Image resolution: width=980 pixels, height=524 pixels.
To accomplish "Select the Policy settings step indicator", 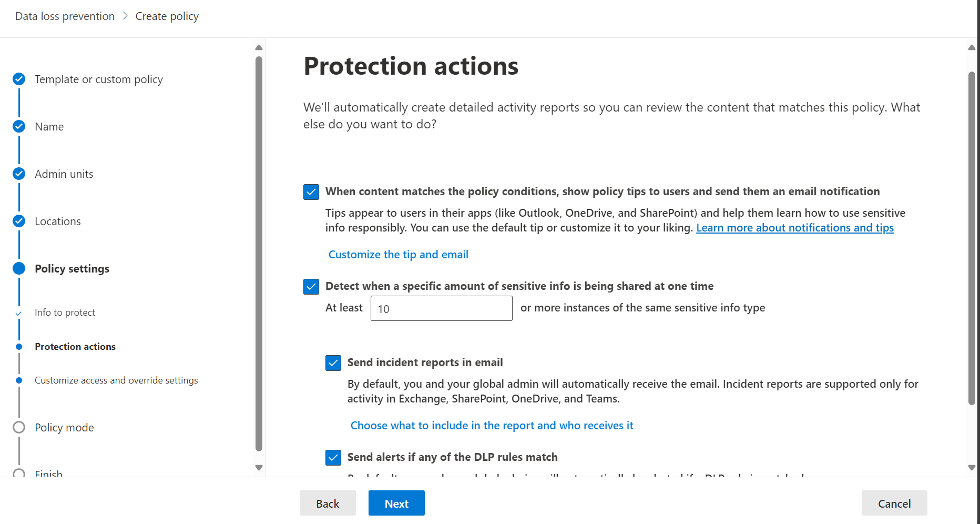I will coord(19,268).
